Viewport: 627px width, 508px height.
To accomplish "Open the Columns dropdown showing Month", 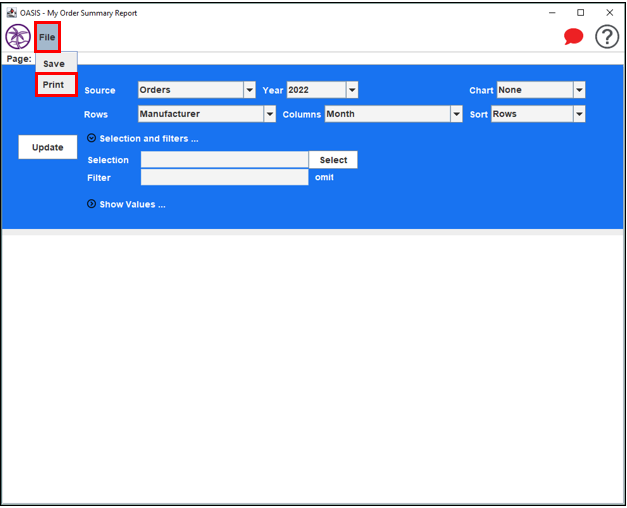I will 393,114.
